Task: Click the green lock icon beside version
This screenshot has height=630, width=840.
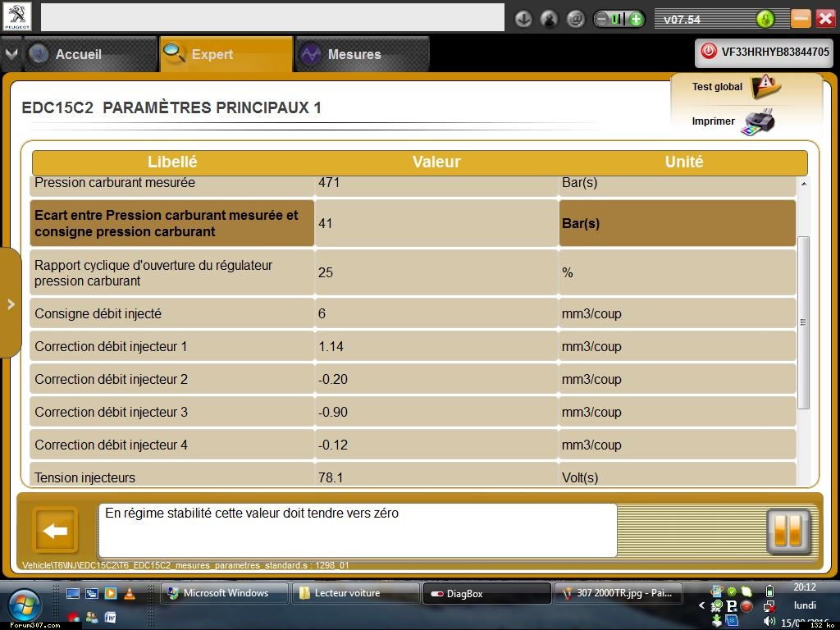Action: coord(765,19)
